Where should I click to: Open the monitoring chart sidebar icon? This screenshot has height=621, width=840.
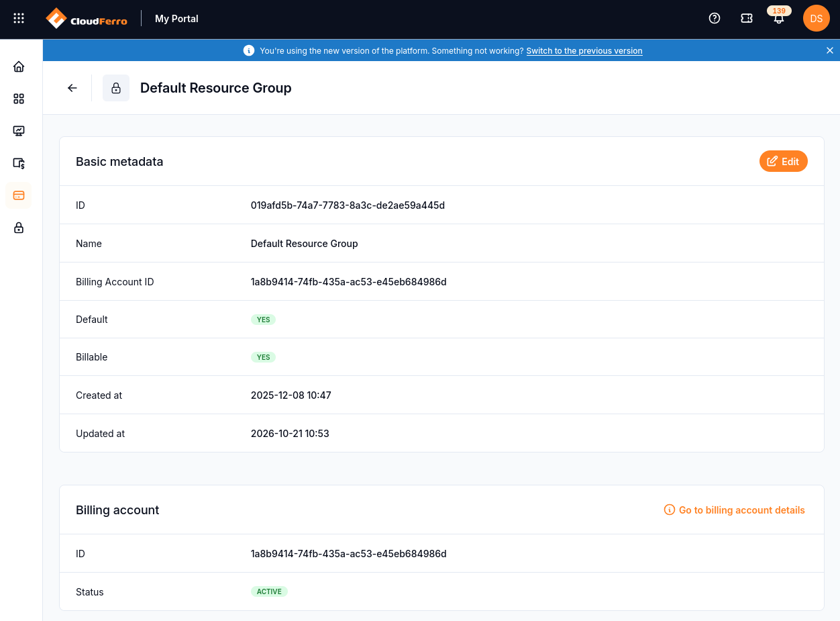point(19,131)
